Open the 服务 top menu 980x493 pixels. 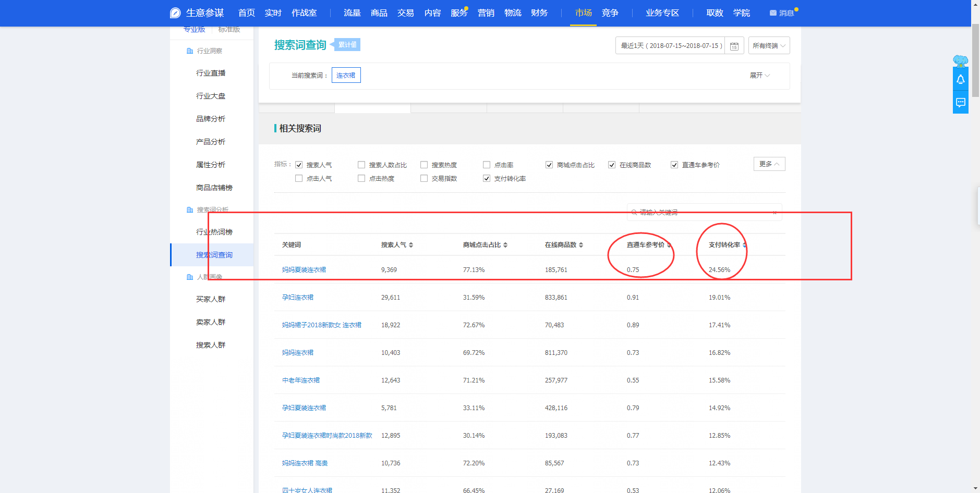click(x=459, y=13)
